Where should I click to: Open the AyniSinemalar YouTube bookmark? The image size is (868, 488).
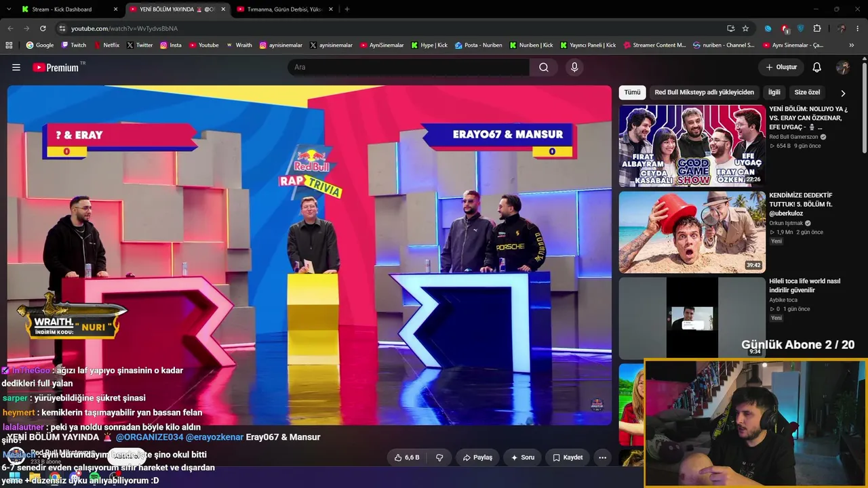point(382,45)
